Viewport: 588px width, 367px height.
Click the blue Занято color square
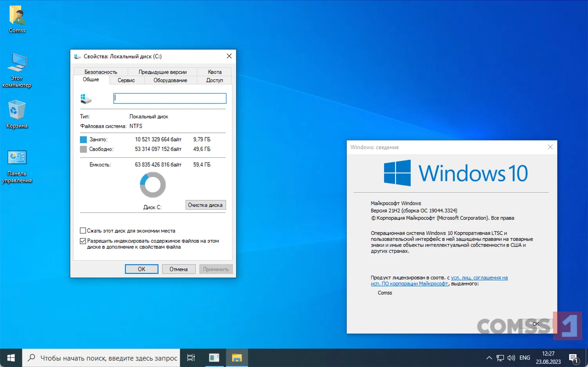coord(83,139)
